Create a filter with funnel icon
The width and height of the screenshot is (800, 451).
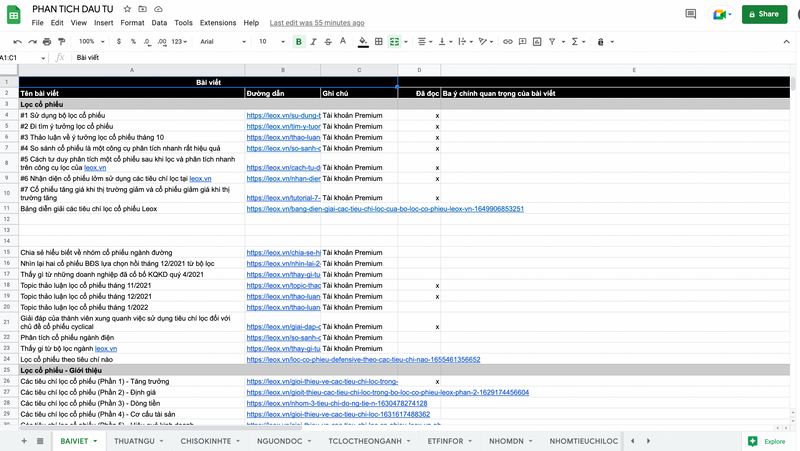tap(552, 42)
